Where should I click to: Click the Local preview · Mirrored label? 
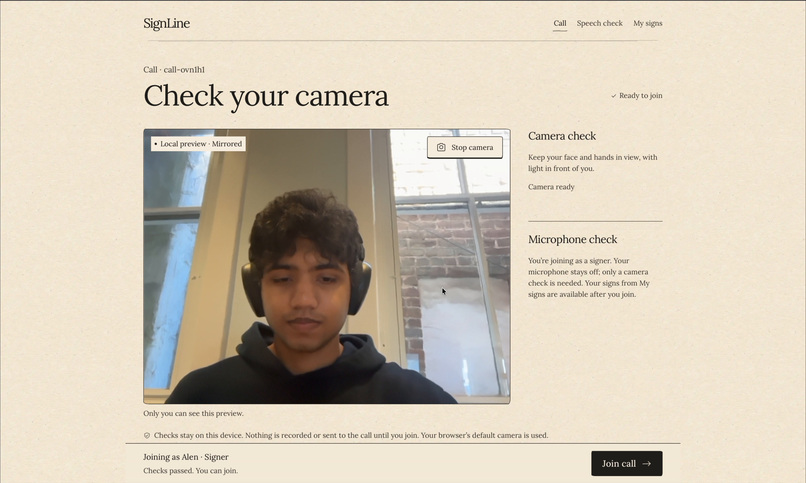(x=198, y=144)
